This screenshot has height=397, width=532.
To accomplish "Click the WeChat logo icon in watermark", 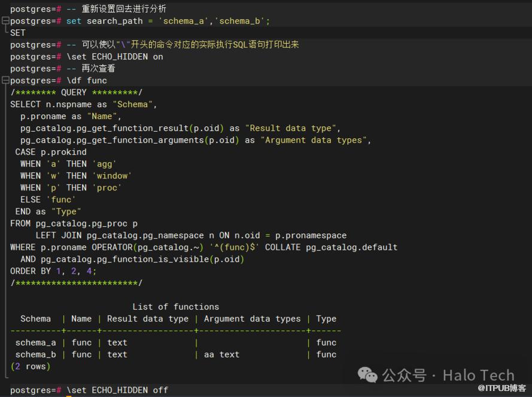I will click(367, 375).
